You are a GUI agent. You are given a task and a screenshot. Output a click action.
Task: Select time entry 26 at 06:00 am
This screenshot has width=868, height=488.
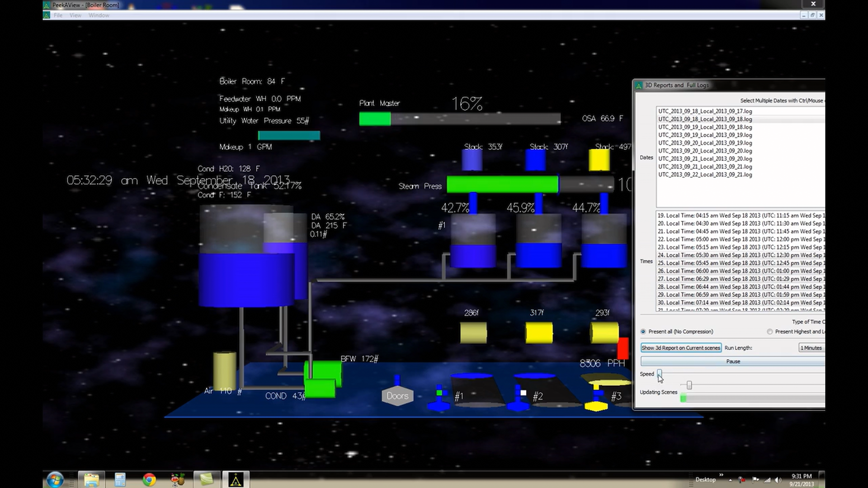(741, 271)
